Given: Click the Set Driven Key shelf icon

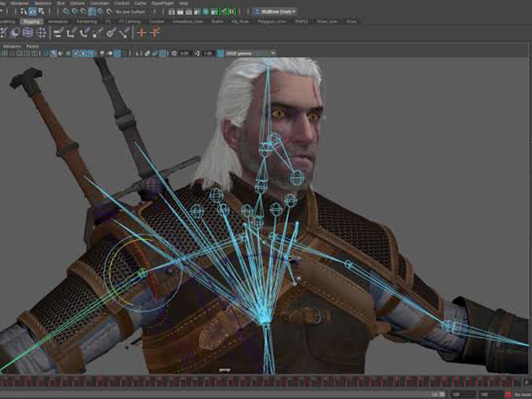Looking at the screenshot, I should [155, 33].
